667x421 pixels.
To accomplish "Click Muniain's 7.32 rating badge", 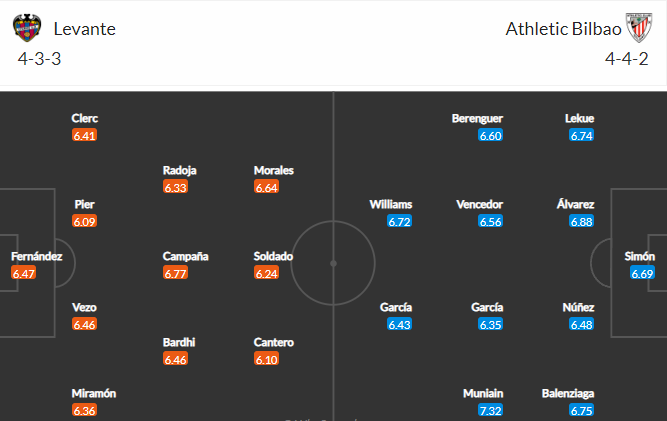I will point(490,410).
